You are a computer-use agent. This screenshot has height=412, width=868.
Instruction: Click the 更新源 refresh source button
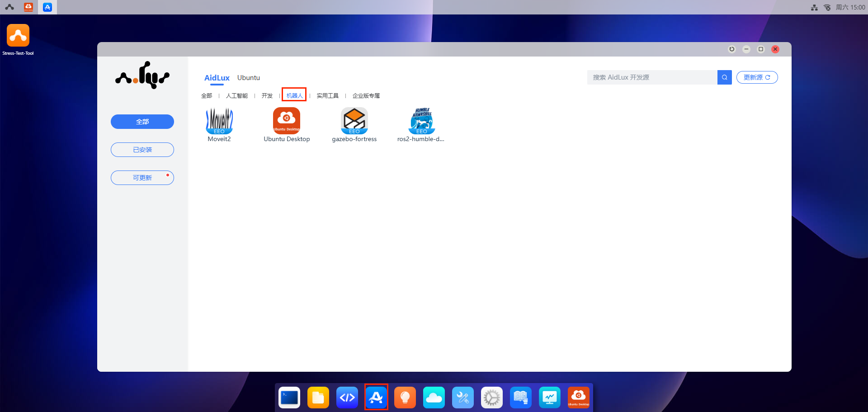coord(757,77)
